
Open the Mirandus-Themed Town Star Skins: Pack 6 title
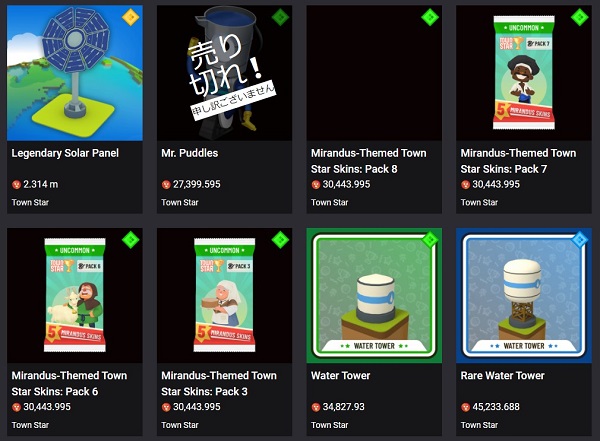(x=69, y=383)
